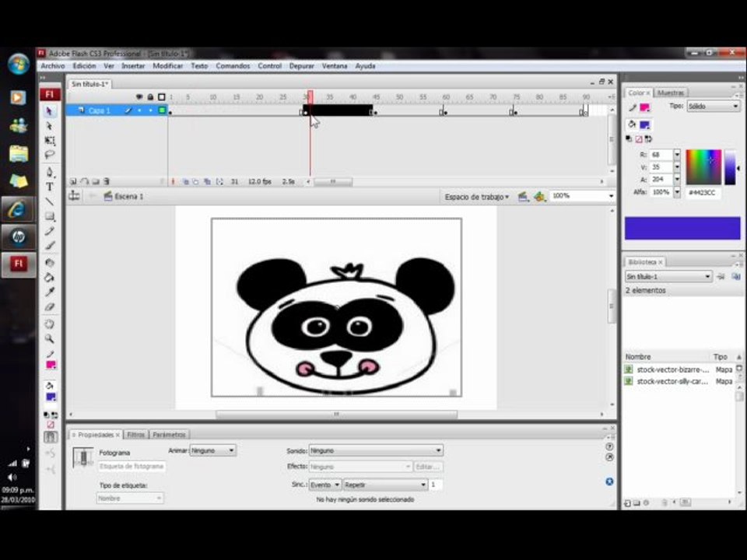Click fill color blue swatch in Color panel
Image resolution: width=747 pixels, height=560 pixels.
tap(644, 124)
